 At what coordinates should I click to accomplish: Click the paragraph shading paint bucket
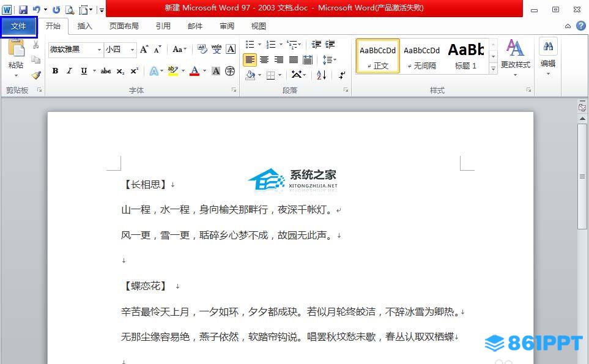click(x=250, y=75)
